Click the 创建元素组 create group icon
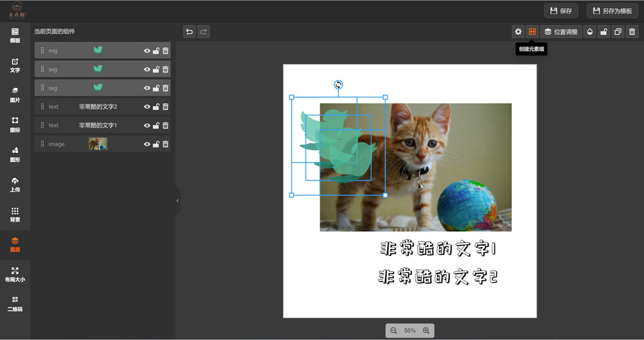The width and height of the screenshot is (644, 340). [x=532, y=31]
